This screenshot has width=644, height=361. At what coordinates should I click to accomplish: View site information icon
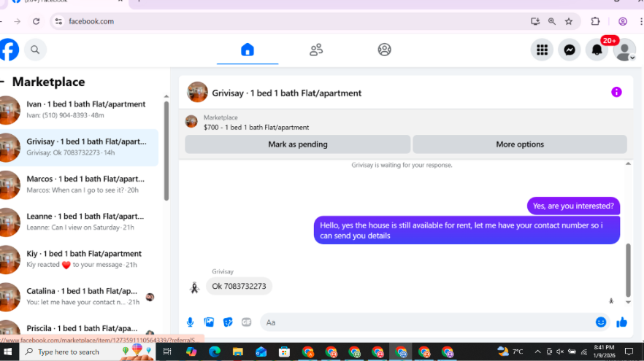point(58,21)
